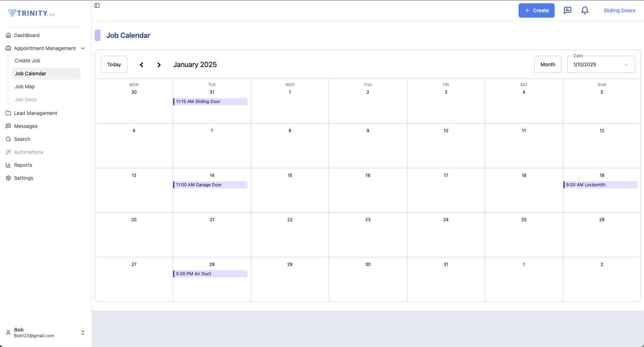Image resolution: width=644 pixels, height=347 pixels.
Task: Select day 29 in the calendar
Action: point(290,264)
